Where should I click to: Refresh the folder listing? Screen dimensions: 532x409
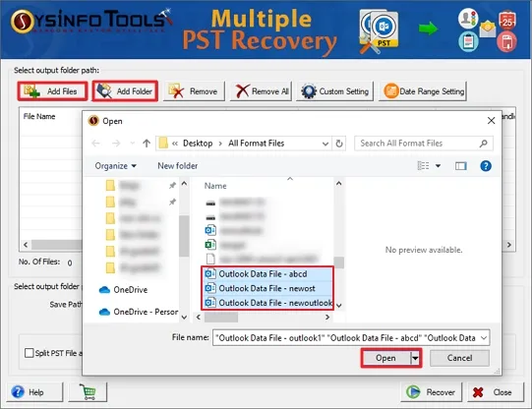click(x=339, y=144)
